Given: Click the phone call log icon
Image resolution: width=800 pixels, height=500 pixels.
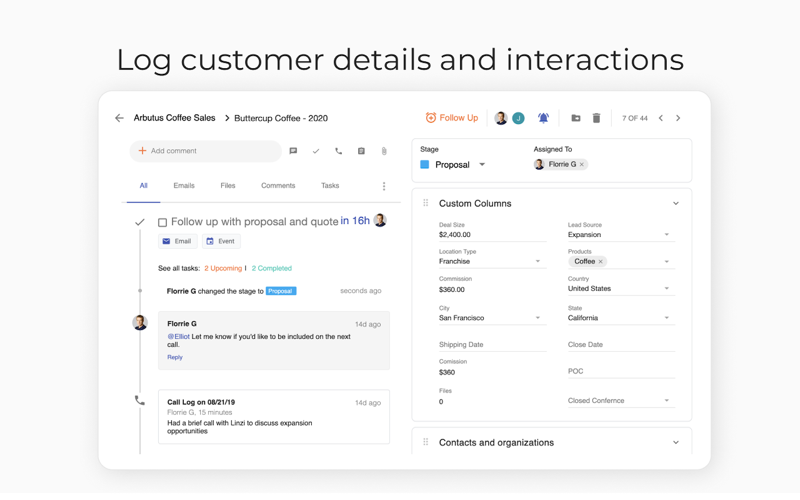Looking at the screenshot, I should (x=338, y=151).
